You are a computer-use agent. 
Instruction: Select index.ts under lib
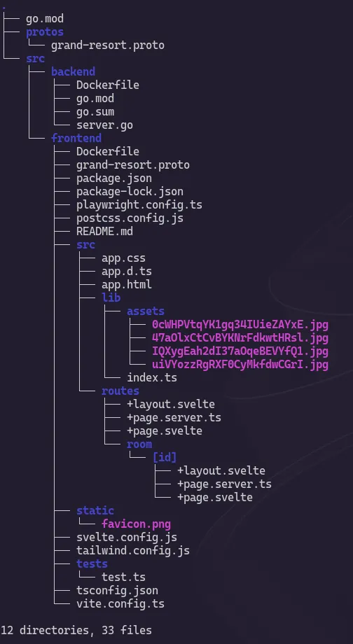point(152,378)
